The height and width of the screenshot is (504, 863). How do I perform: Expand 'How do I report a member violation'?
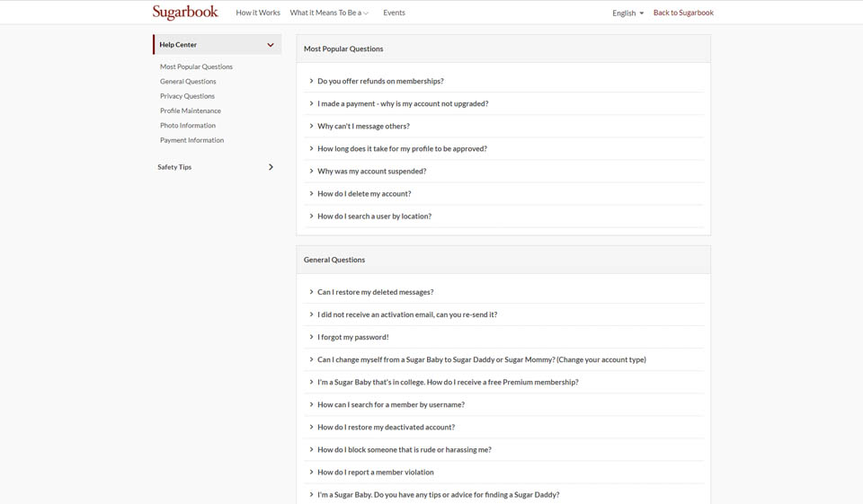(x=375, y=472)
